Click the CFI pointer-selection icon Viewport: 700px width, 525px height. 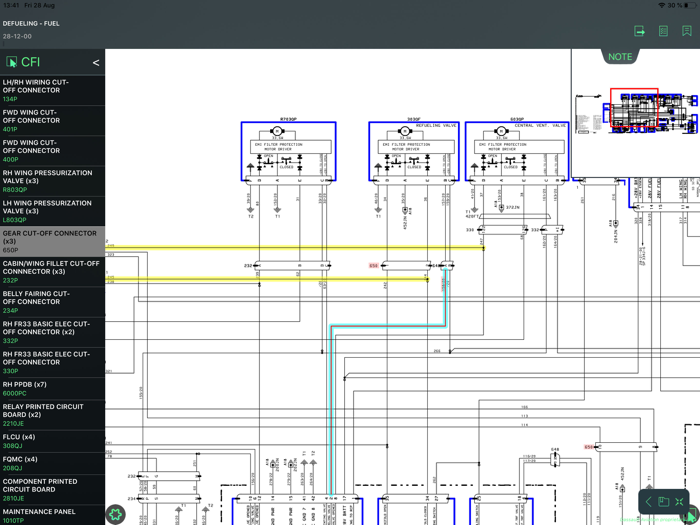(12, 62)
